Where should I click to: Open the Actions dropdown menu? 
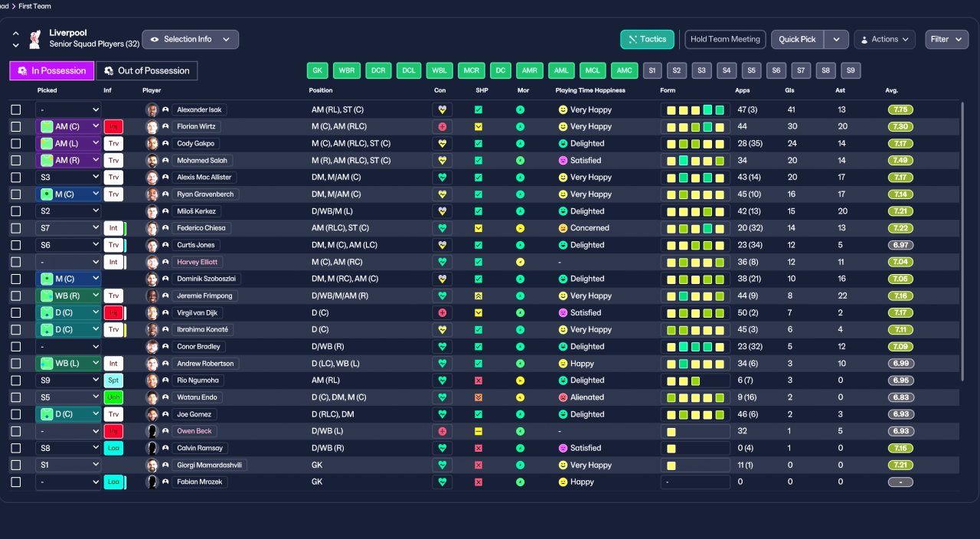(884, 39)
